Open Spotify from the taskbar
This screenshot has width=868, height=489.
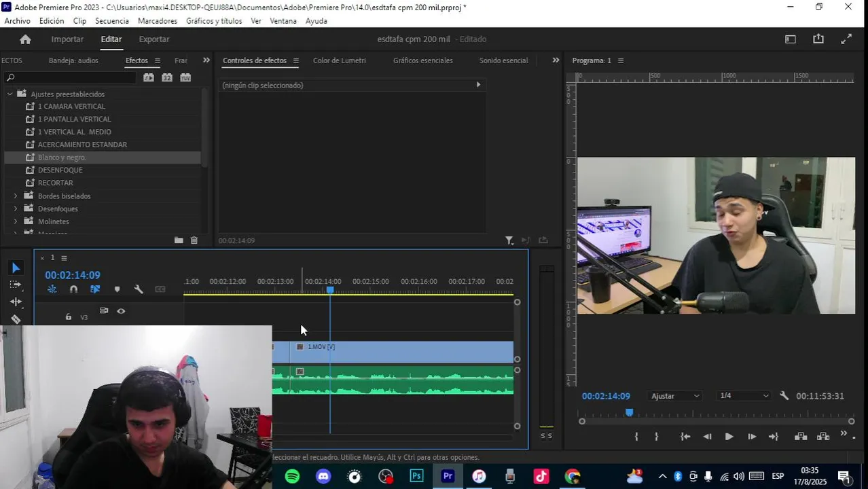[x=292, y=477]
